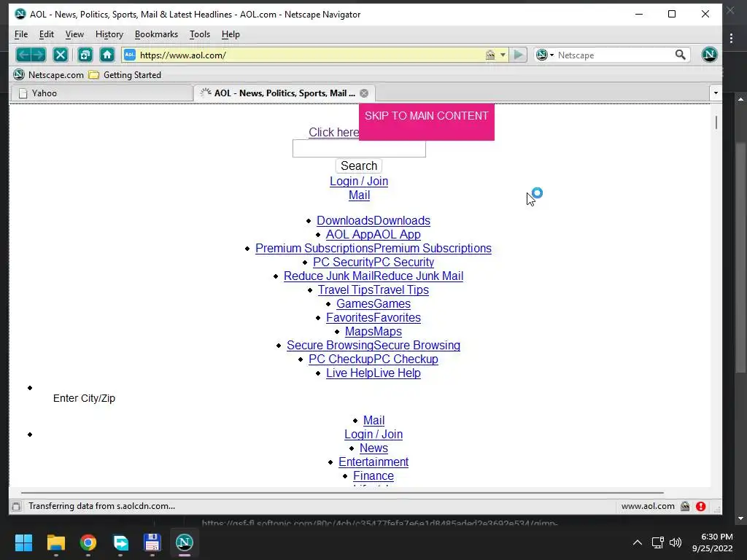Click the green Go arrow button
Viewport: 747px width, 560px height.
click(519, 55)
